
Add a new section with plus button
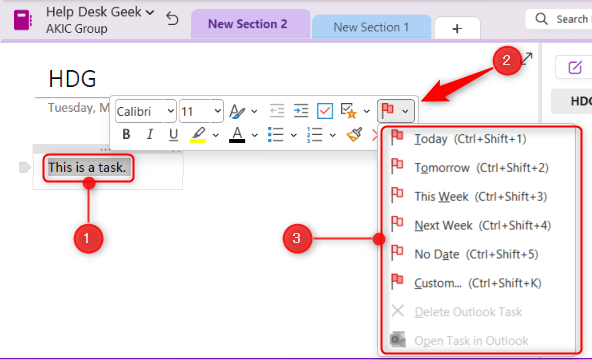click(x=457, y=28)
